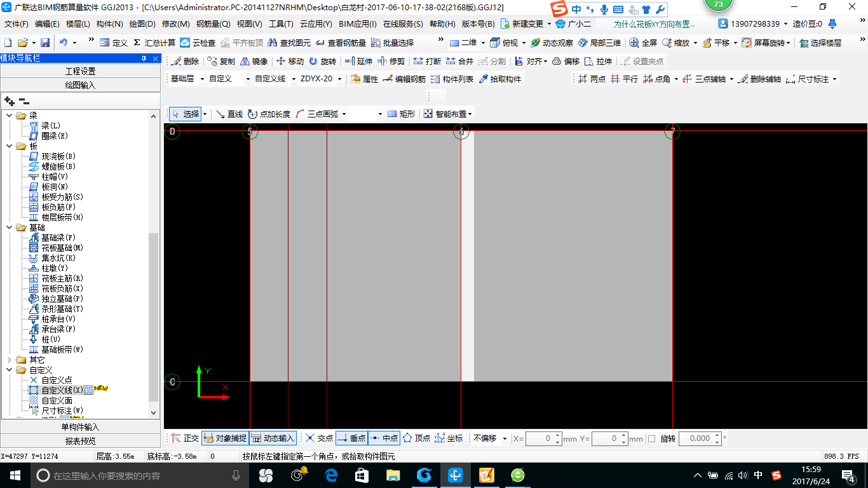Viewport: 868px width, 488px height.
Task: Click 修剪 trim tool
Action: (391, 61)
